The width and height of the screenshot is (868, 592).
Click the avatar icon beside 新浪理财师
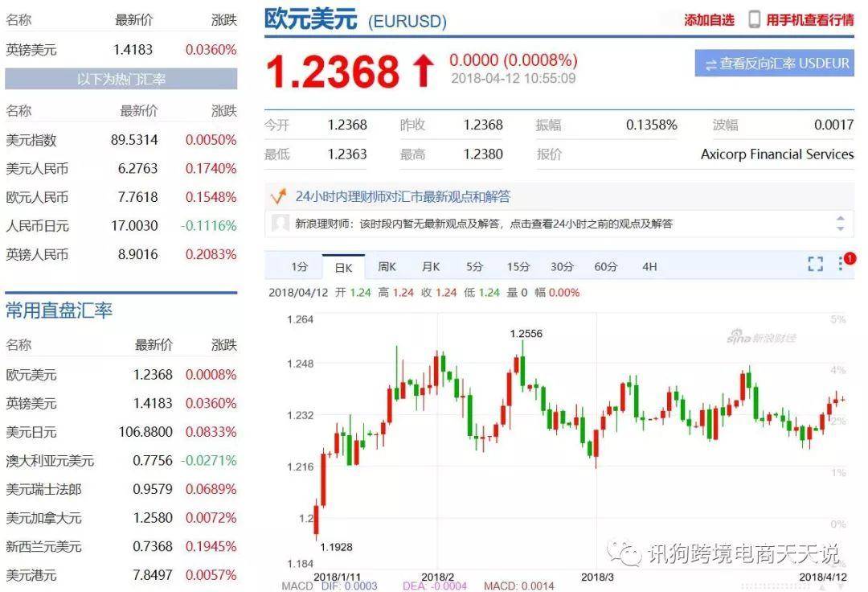click(280, 223)
